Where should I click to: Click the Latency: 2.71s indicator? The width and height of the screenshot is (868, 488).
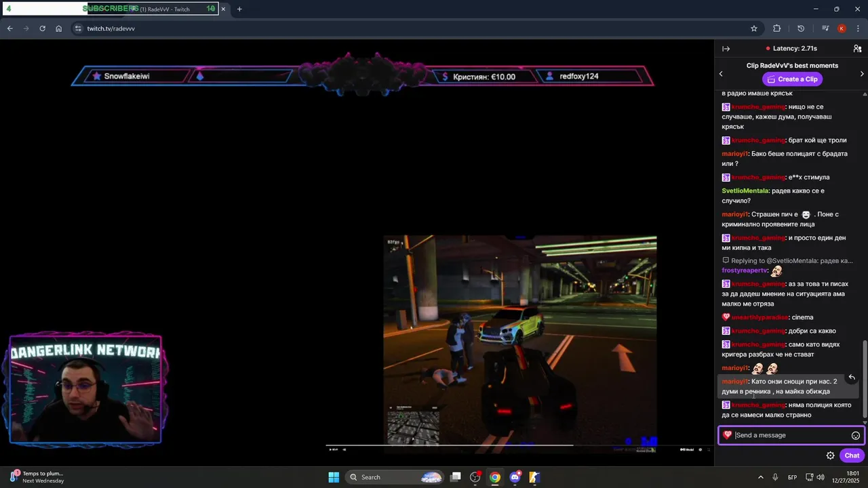[791, 49]
